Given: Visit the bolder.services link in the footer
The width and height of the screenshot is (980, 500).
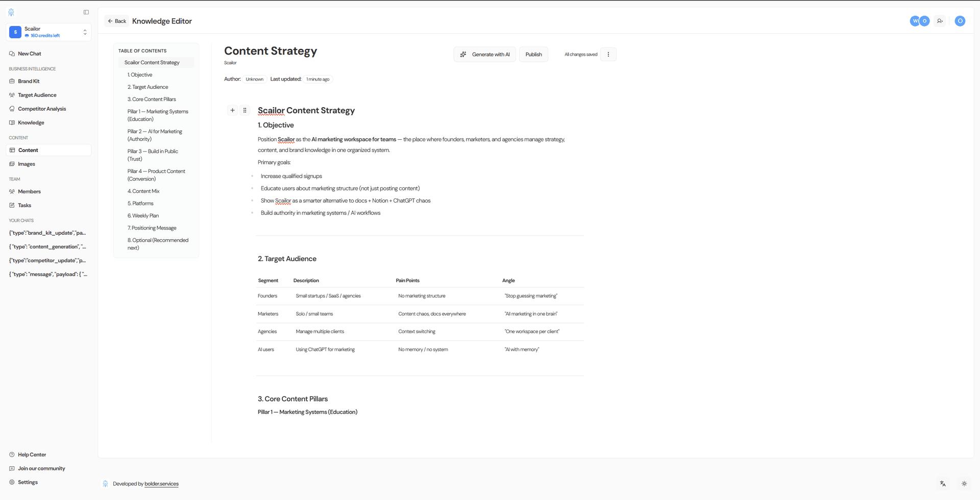Looking at the screenshot, I should click(161, 484).
